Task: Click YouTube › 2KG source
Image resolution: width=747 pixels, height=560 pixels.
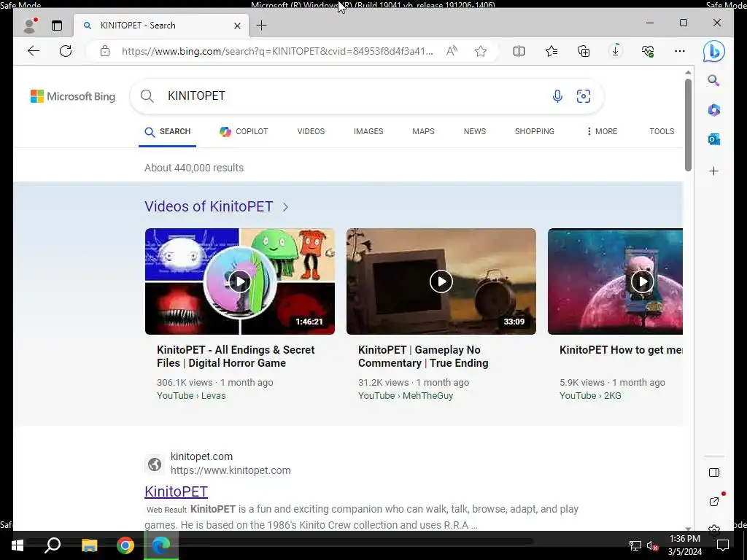Action: 590,396
